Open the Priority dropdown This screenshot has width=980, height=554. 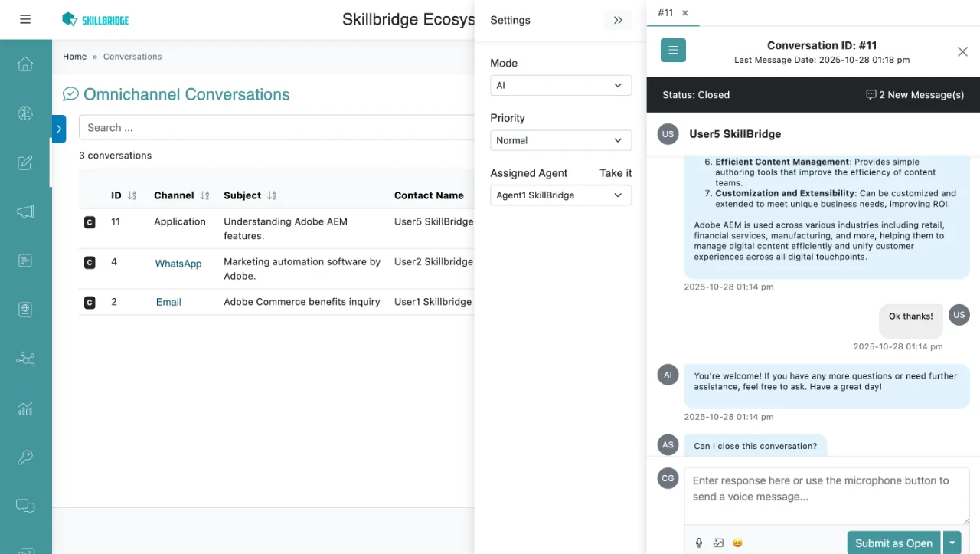pyautogui.click(x=560, y=140)
